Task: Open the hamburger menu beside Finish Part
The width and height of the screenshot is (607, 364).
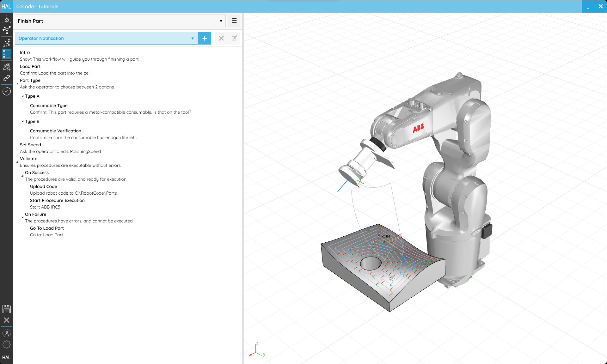Action: coord(234,21)
